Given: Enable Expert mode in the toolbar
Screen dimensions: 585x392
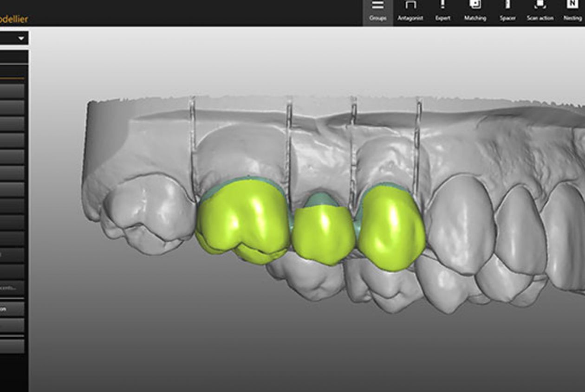Looking at the screenshot, I should (442, 10).
